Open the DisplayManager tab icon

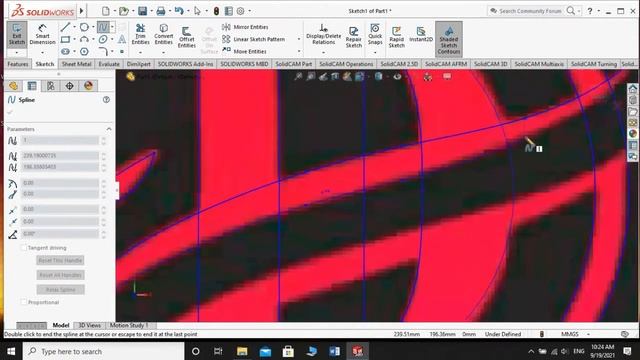point(88,86)
